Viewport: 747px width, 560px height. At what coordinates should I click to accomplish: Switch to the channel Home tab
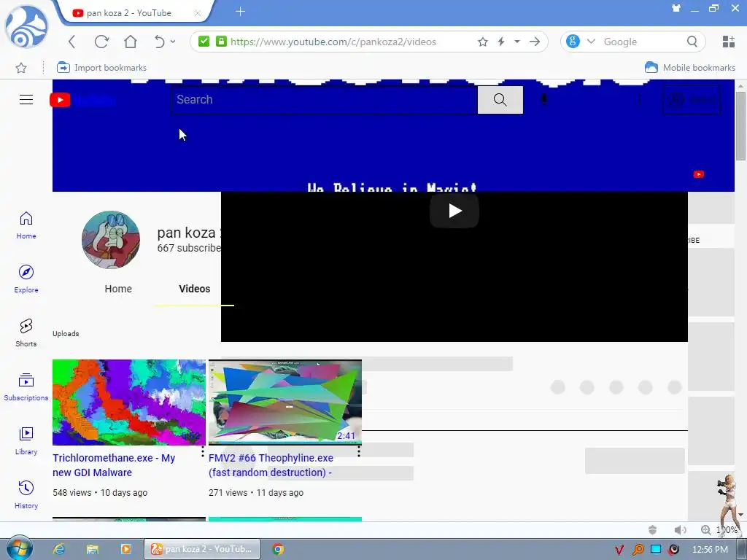click(x=118, y=289)
